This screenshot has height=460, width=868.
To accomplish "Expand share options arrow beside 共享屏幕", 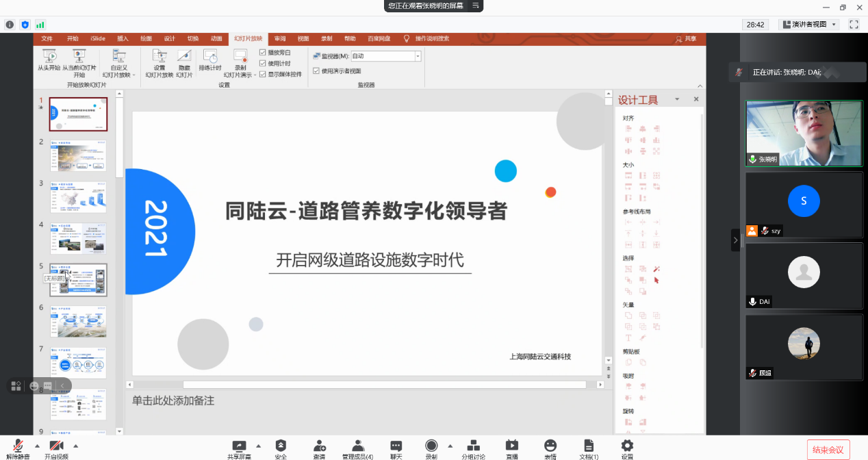I will (258, 446).
